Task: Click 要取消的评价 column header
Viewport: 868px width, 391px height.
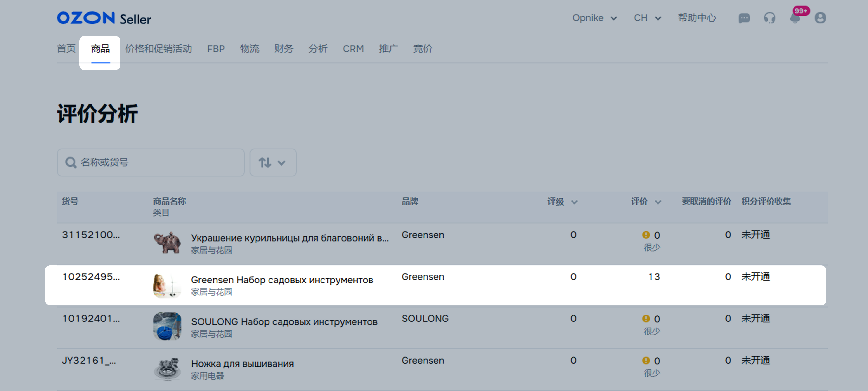Action: click(x=706, y=202)
